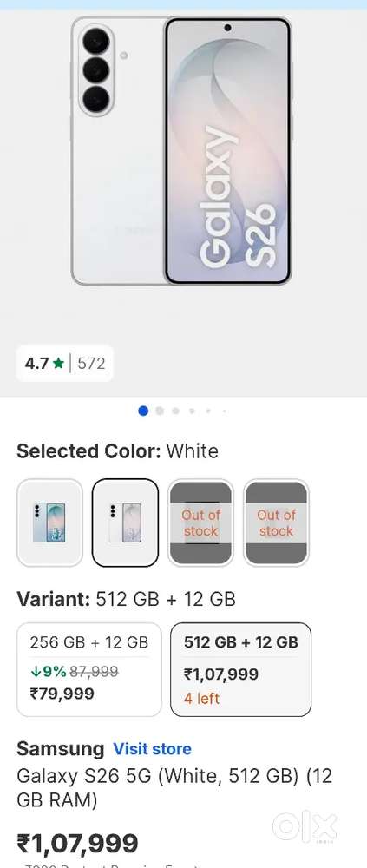Screen dimensions: 367x868
Task: Tap the second out of stock color option
Action: click(x=276, y=523)
